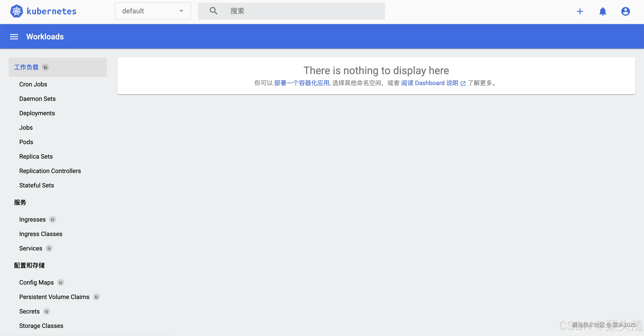644x336 pixels.
Task: Open Replica Sets page
Action: [x=36, y=157]
